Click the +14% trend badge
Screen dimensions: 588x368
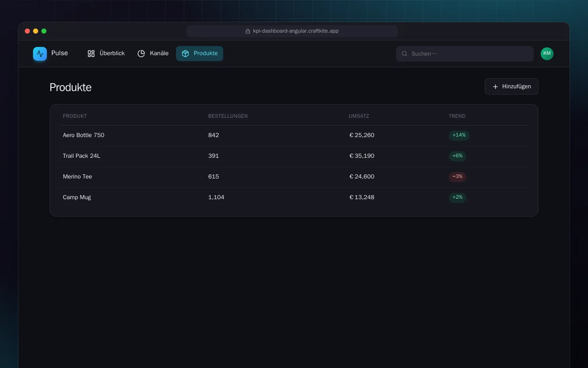[x=459, y=135]
